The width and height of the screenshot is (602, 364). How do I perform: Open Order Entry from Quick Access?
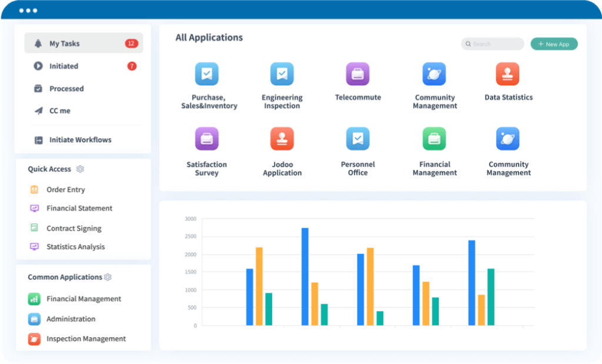(x=66, y=189)
